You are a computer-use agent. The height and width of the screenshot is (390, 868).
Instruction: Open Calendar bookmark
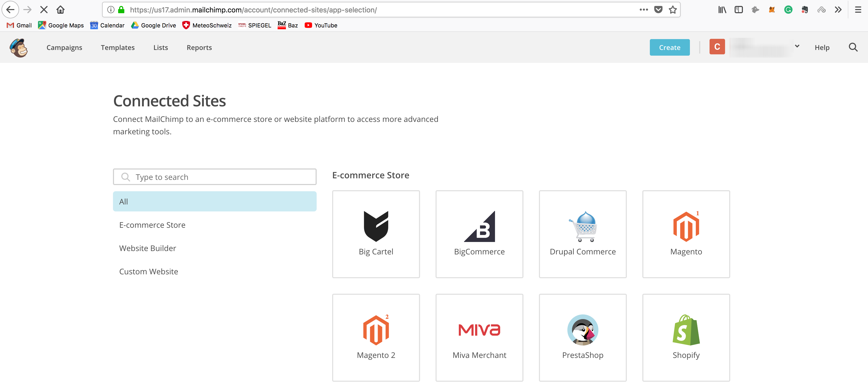[x=107, y=25]
